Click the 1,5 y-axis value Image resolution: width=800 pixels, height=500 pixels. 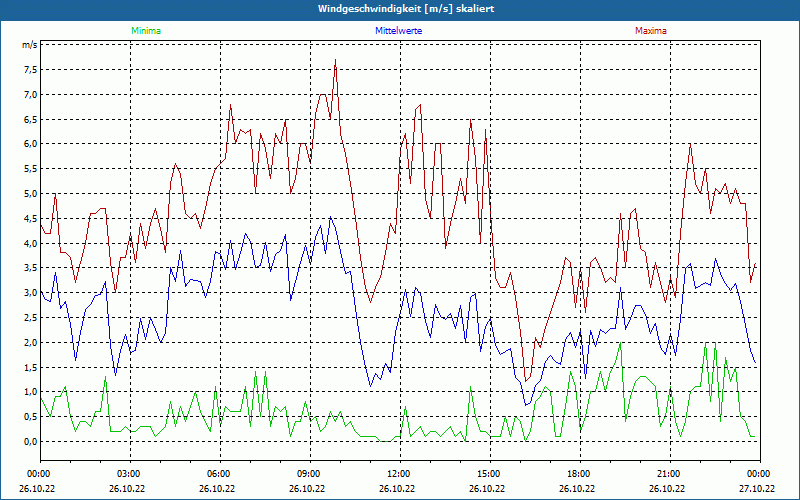coord(31,367)
